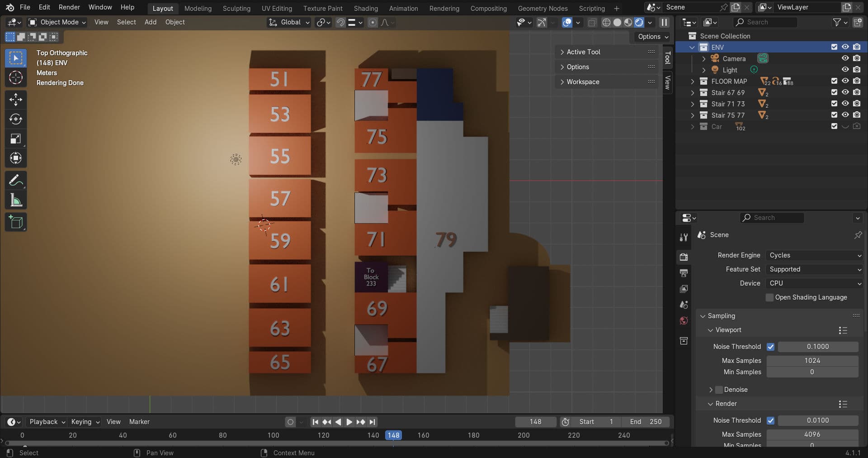The height and width of the screenshot is (458, 868).
Task: Open Global transform orientation dropdown
Action: tap(288, 22)
